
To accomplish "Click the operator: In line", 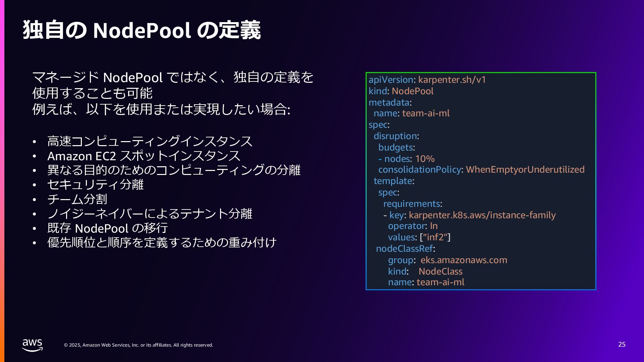I will 413,226.
